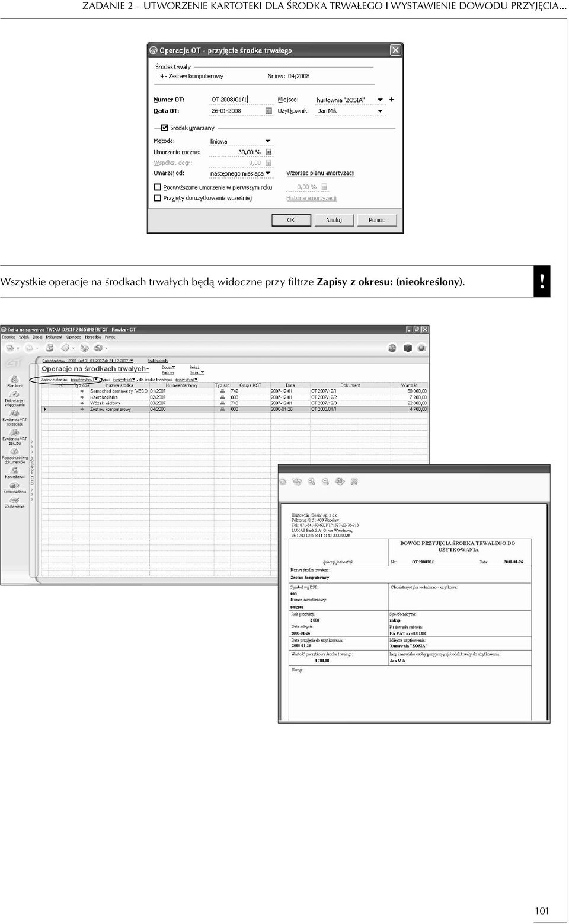Click the Popraw link in list header
Image resolution: width=569 pixels, height=924 pixels.
coord(168,372)
